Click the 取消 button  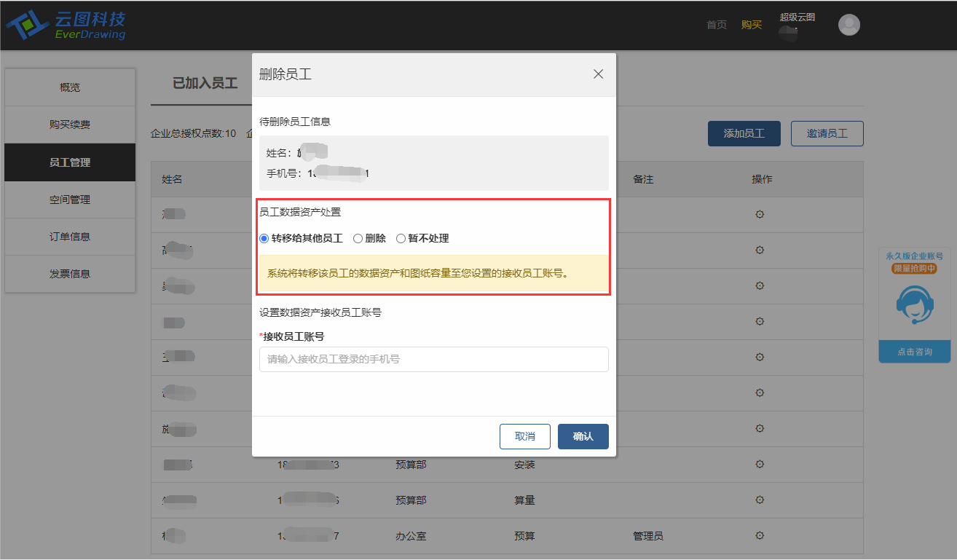click(525, 436)
